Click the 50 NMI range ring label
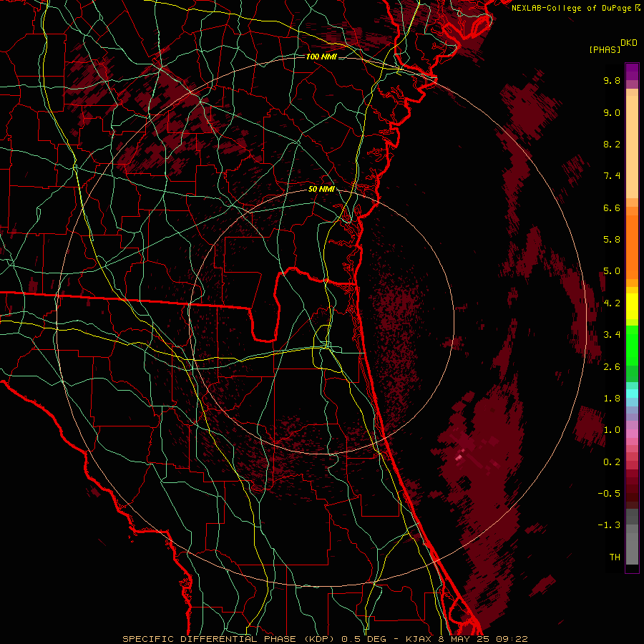This screenshot has width=644, height=644. [321, 190]
